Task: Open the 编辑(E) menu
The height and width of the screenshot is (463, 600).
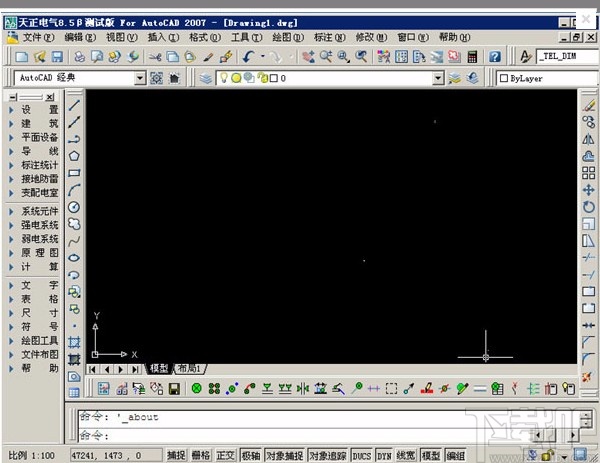Action: pyautogui.click(x=80, y=37)
